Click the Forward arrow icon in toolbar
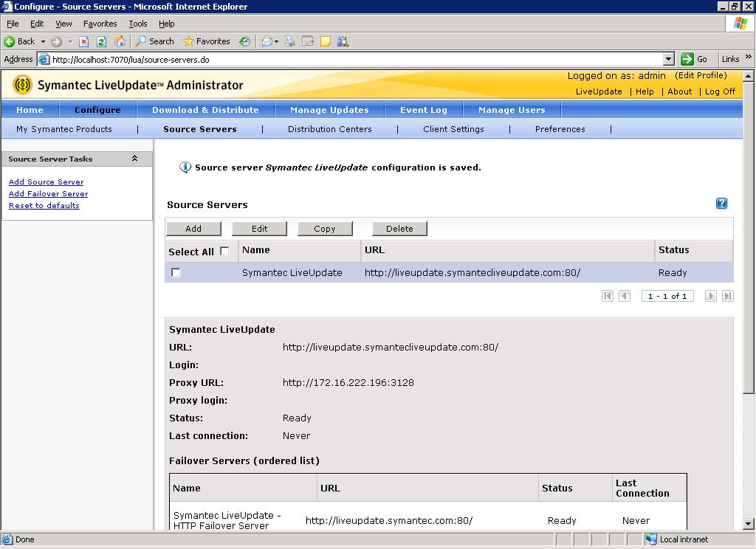756x549 pixels. 56,41
